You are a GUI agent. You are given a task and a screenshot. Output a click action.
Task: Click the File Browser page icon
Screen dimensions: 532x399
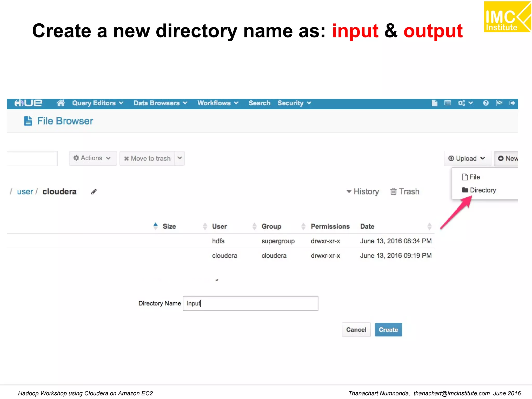[28, 121]
